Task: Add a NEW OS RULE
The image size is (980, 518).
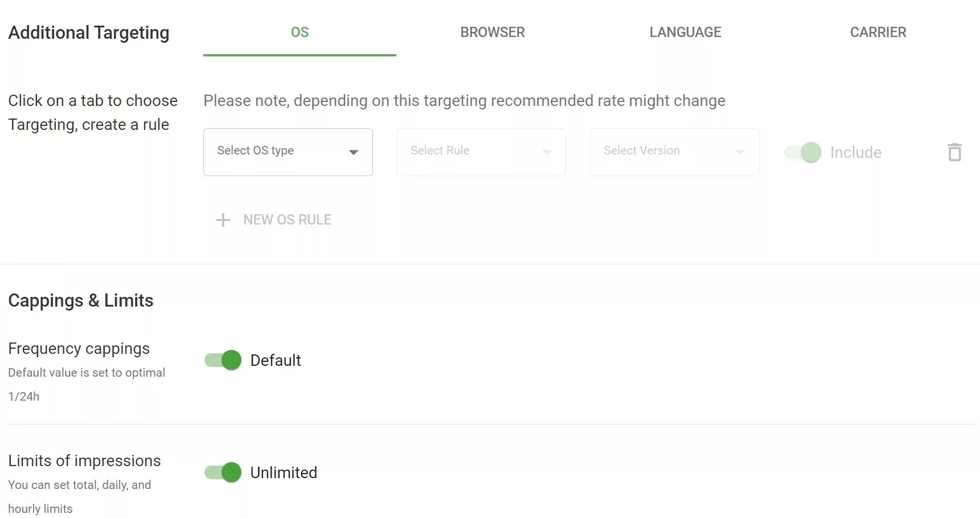Action: coord(287,220)
